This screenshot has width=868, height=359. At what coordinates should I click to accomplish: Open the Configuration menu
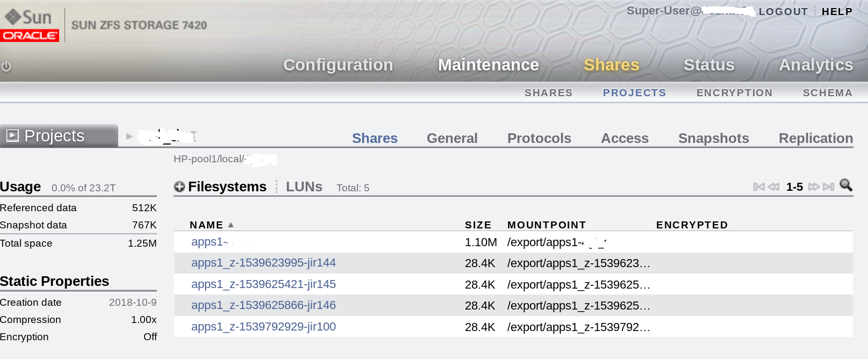coord(338,65)
